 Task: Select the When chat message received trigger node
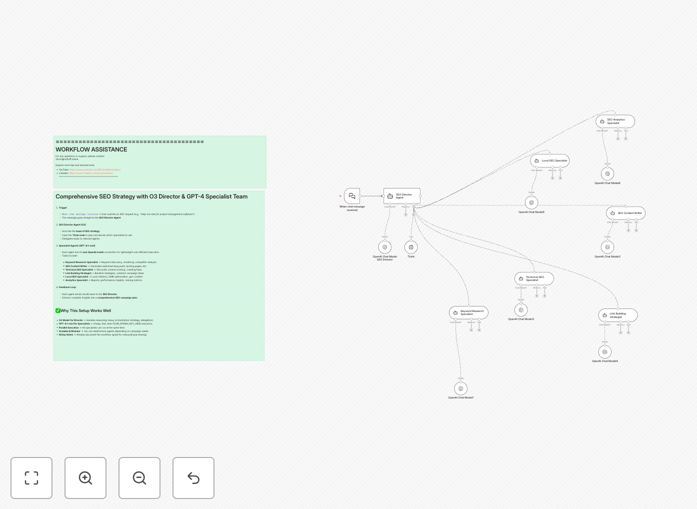click(352, 196)
